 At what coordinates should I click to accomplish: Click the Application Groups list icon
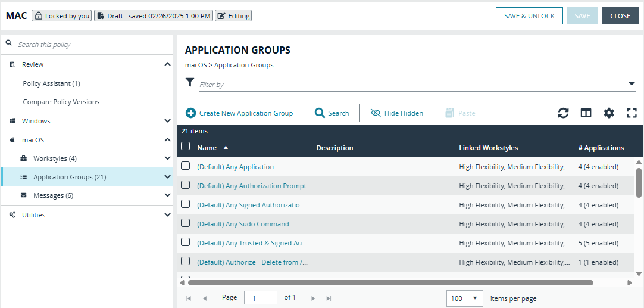click(x=24, y=177)
